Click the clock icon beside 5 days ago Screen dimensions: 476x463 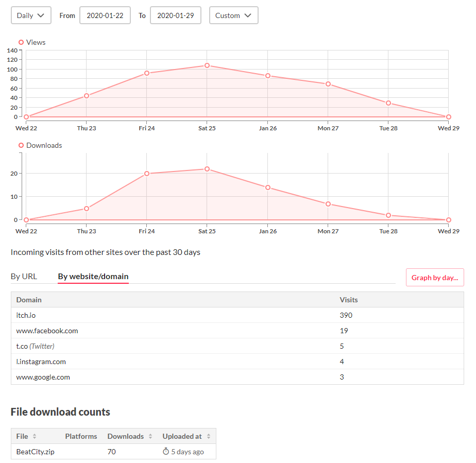click(166, 452)
